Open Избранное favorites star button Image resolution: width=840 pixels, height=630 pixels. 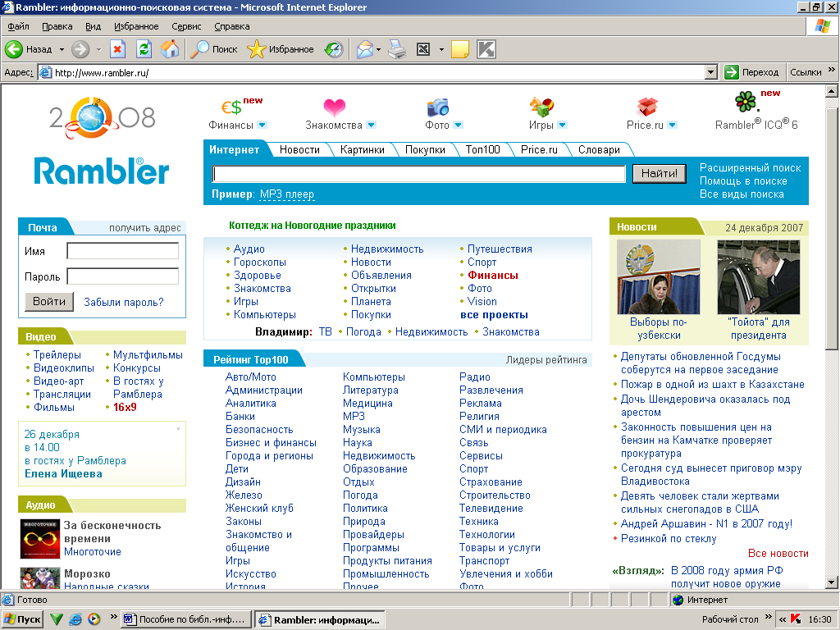click(281, 49)
